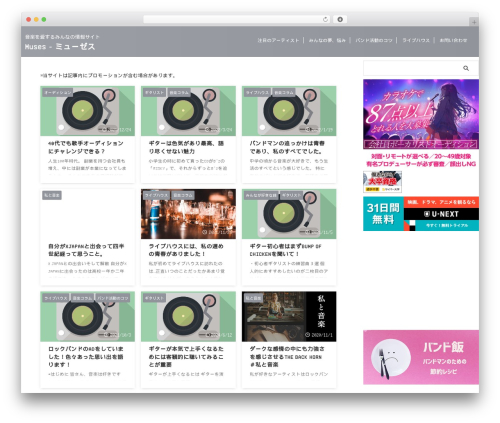Reload the page with the browser refresh icon

point(325,20)
